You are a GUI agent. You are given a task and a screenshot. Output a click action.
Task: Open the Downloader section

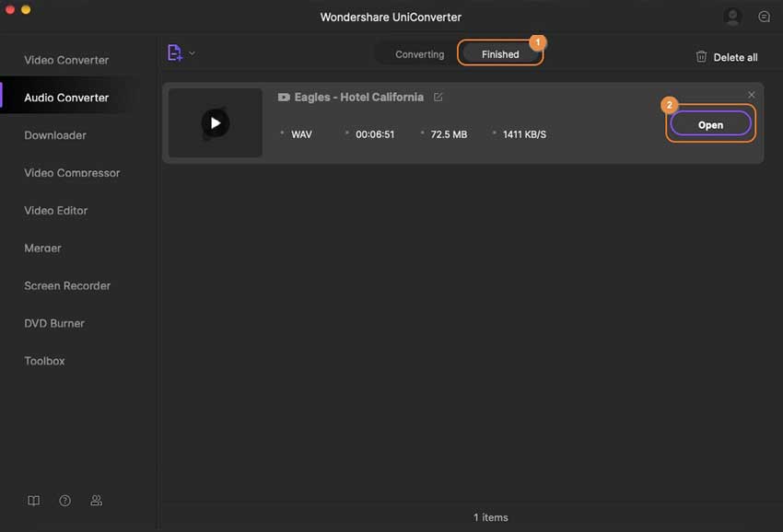(x=55, y=135)
